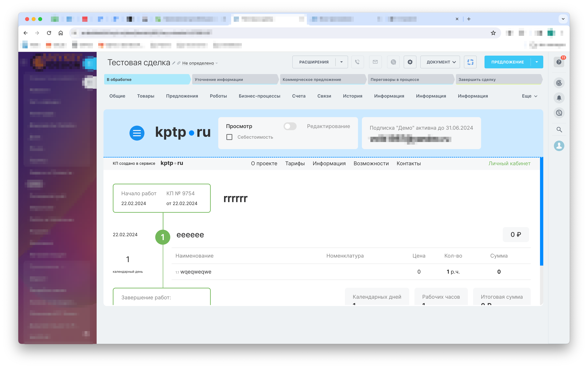588x368 pixels.
Task: Click the pencil icon to edit deal title
Action: (174, 63)
